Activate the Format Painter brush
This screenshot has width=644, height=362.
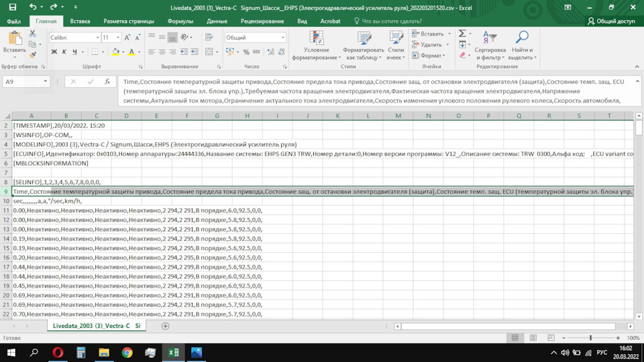(32, 55)
